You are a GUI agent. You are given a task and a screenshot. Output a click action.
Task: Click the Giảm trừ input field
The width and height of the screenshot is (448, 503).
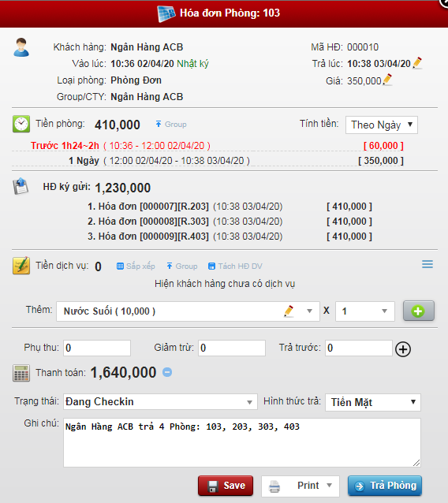point(232,348)
